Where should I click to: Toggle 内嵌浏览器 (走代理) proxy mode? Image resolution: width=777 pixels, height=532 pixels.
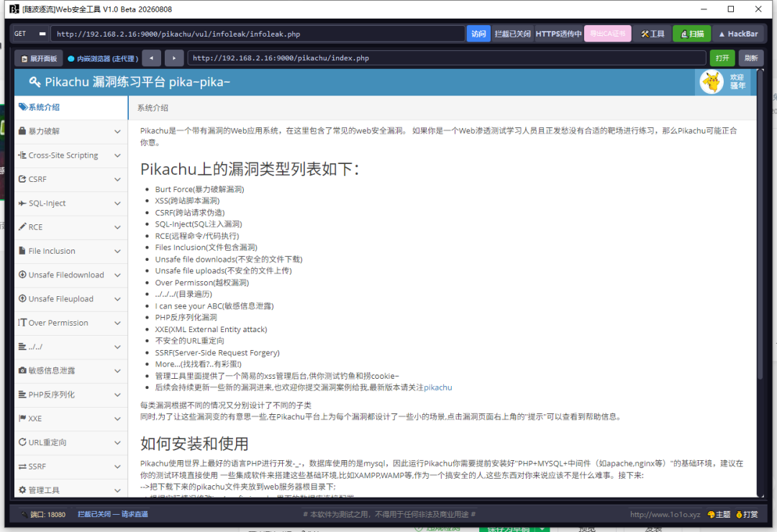tap(103, 58)
